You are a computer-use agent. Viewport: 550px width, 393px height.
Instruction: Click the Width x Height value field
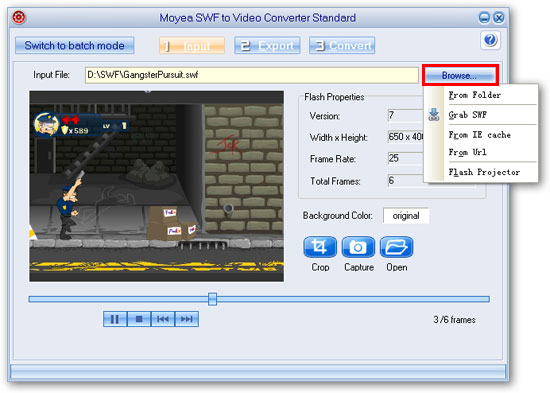[x=405, y=137]
